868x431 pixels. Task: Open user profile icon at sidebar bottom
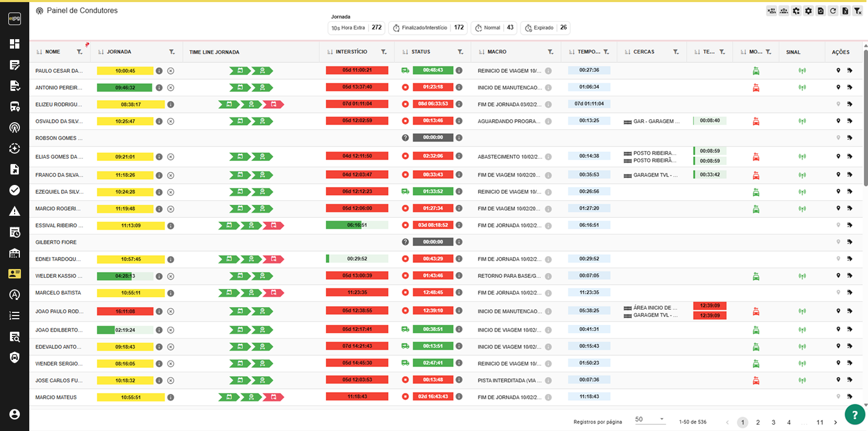pyautogui.click(x=15, y=414)
